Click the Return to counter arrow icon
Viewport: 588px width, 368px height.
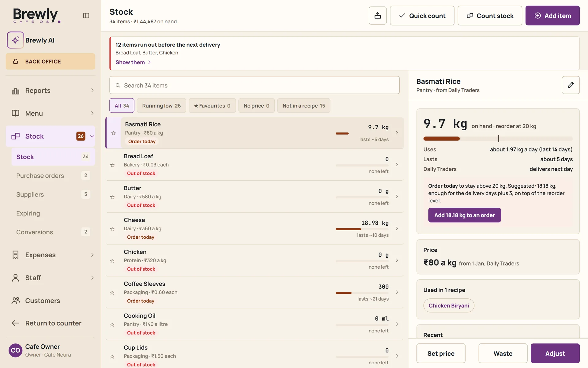[x=15, y=323]
